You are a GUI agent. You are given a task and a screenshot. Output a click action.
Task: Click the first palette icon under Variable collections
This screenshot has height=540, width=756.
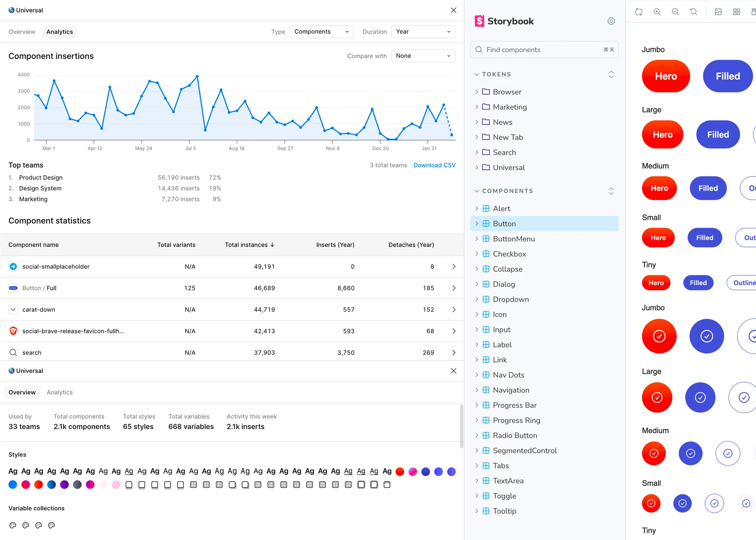(x=13, y=525)
